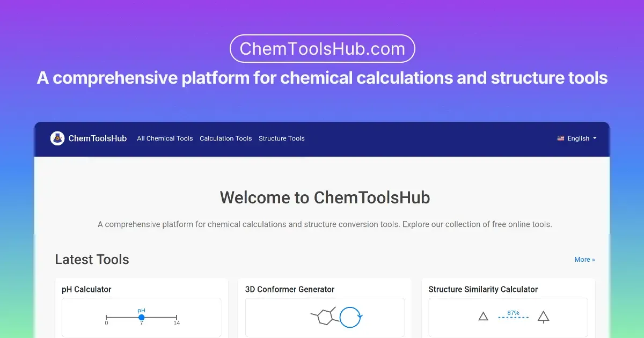Click the pH label above the slider
The image size is (644, 338).
coord(141,310)
